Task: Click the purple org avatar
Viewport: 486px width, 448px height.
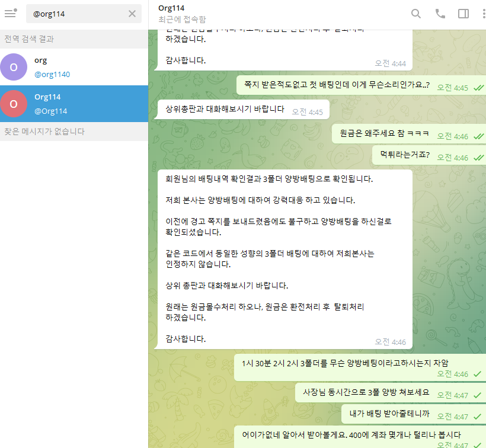Action: click(14, 67)
